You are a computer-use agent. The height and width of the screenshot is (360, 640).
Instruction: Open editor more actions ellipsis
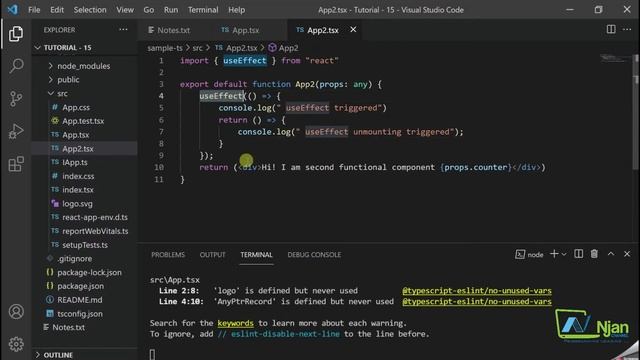point(627,29)
